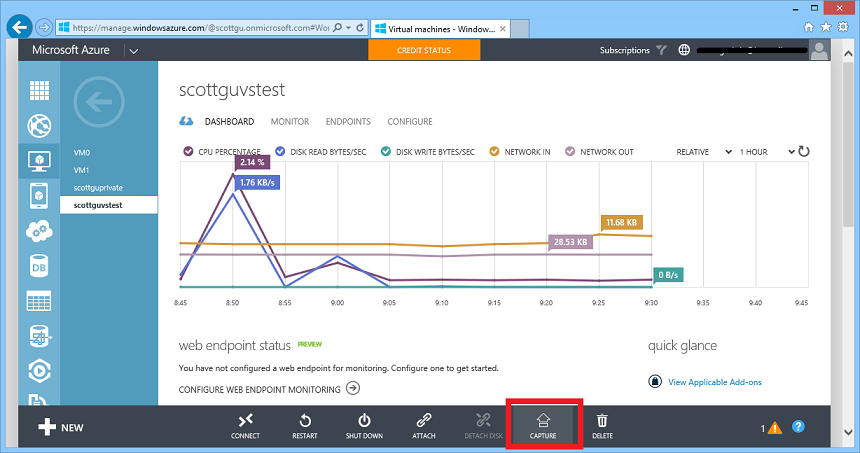Toggle the Disk Write Bytes/Sec metric checkbox
860x453 pixels.
386,151
